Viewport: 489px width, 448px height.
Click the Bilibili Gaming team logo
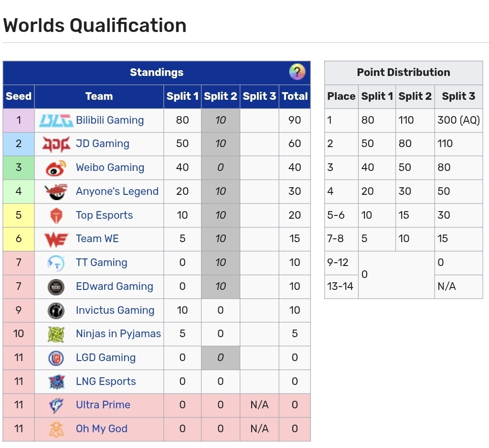pyautogui.click(x=56, y=120)
